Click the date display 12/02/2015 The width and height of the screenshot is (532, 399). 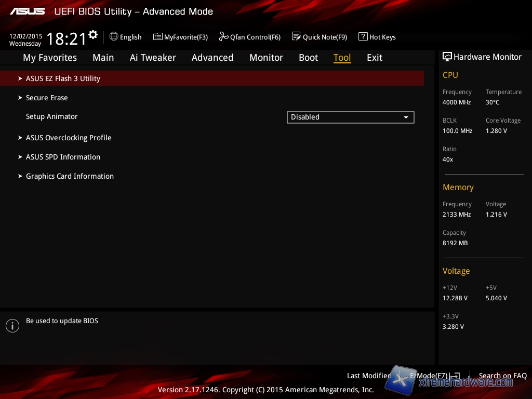coord(26,36)
